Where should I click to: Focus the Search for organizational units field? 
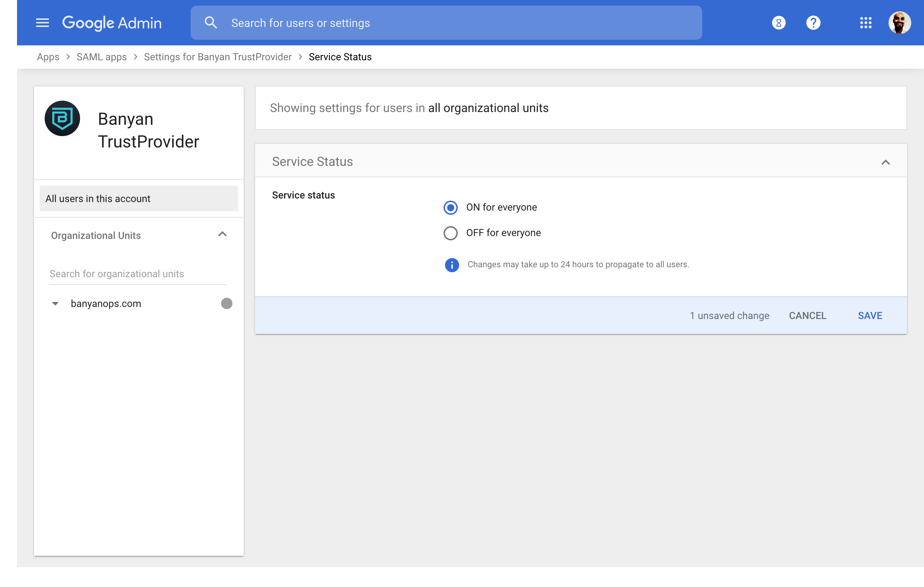tap(138, 274)
